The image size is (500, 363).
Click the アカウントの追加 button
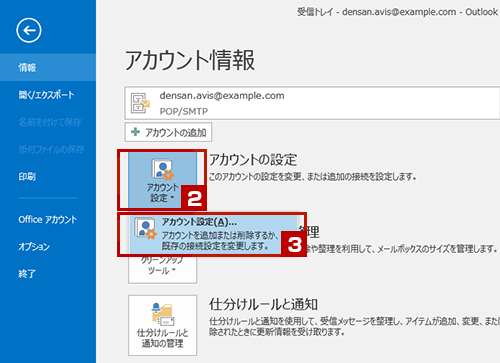pos(168,132)
